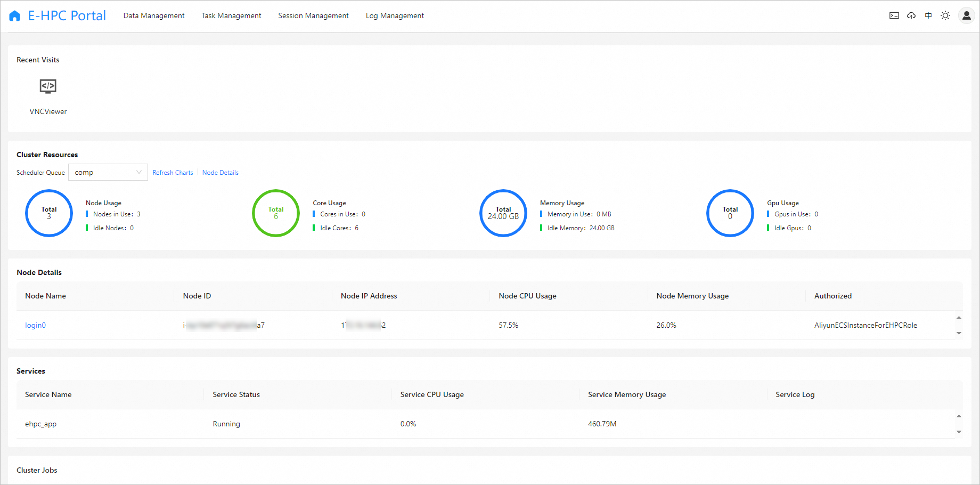Click the Gpus in Use legend entry

[x=793, y=214]
